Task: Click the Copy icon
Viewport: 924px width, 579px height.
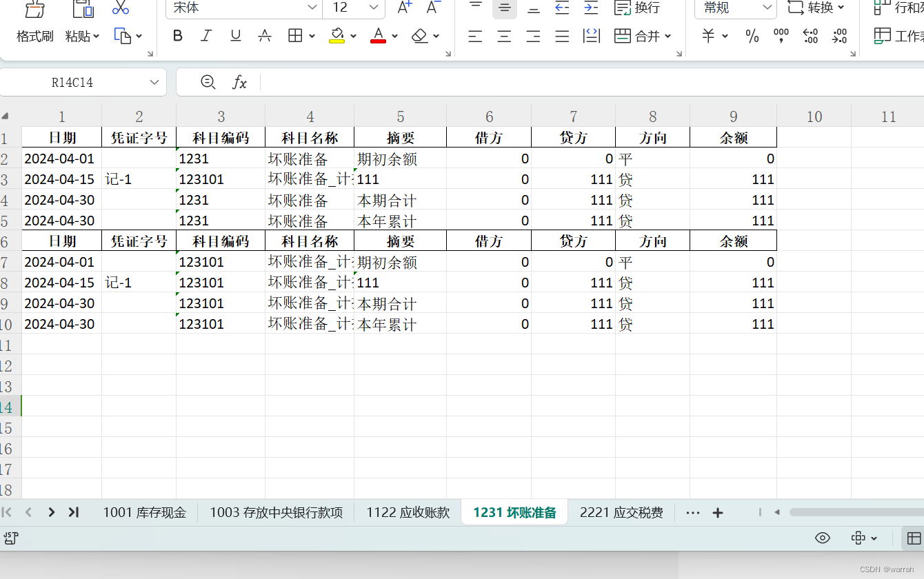Action: click(123, 36)
